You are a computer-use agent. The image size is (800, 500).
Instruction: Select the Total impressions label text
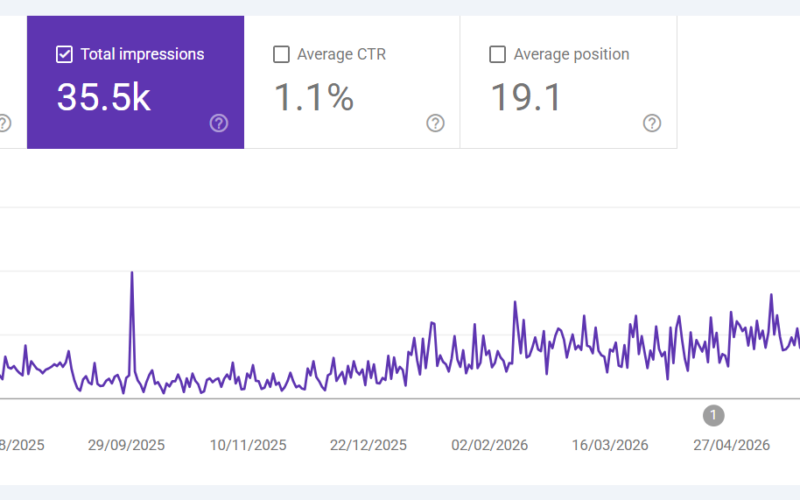pos(142,54)
